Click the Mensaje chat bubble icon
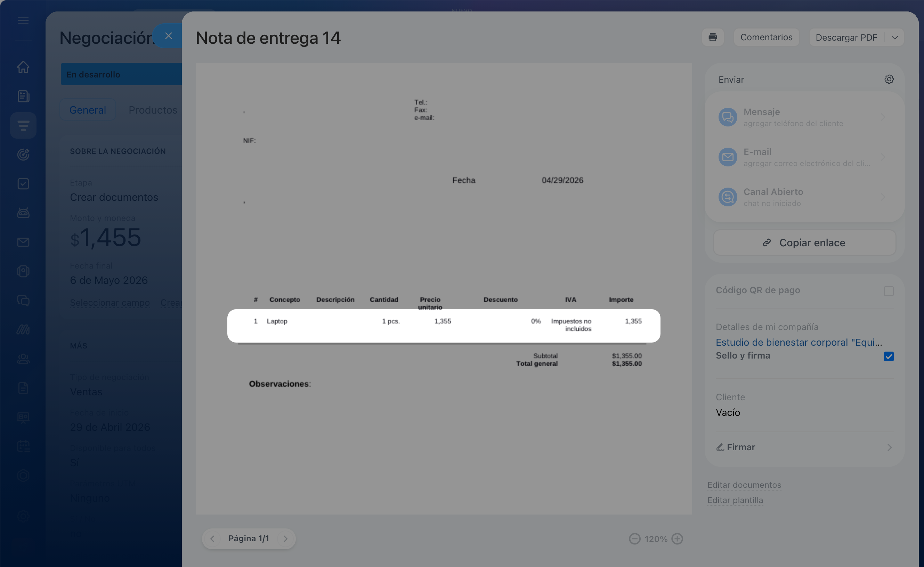The width and height of the screenshot is (924, 567). [728, 117]
